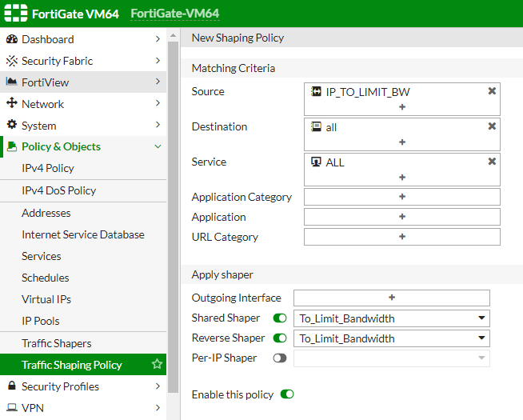
Task: Expand the Security Profiles chevron
Action: pyautogui.click(x=158, y=386)
